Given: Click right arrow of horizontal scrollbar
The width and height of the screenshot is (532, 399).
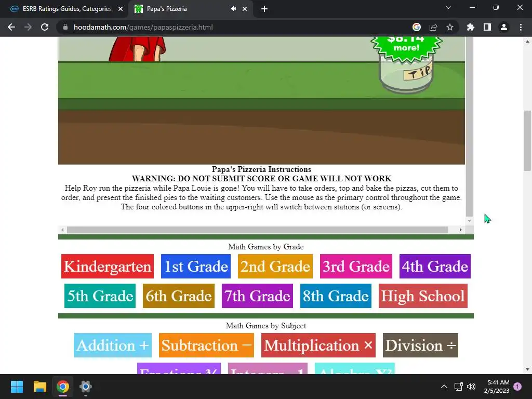Looking at the screenshot, I should tap(460, 230).
